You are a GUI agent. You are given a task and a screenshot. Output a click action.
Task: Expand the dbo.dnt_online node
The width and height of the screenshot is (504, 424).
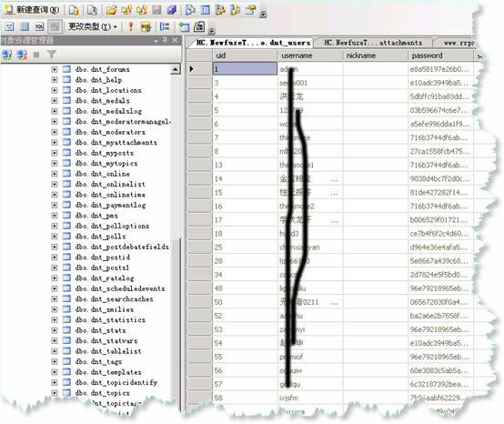pos(55,174)
